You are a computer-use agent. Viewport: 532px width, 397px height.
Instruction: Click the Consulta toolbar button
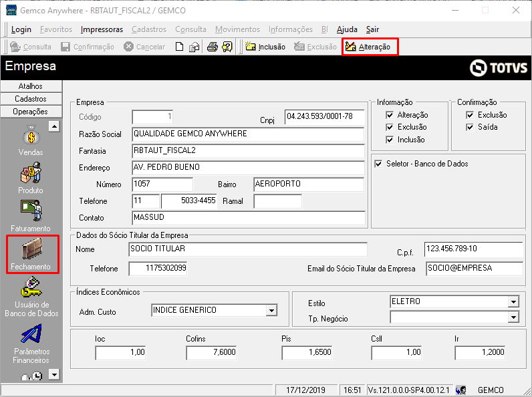click(x=31, y=47)
